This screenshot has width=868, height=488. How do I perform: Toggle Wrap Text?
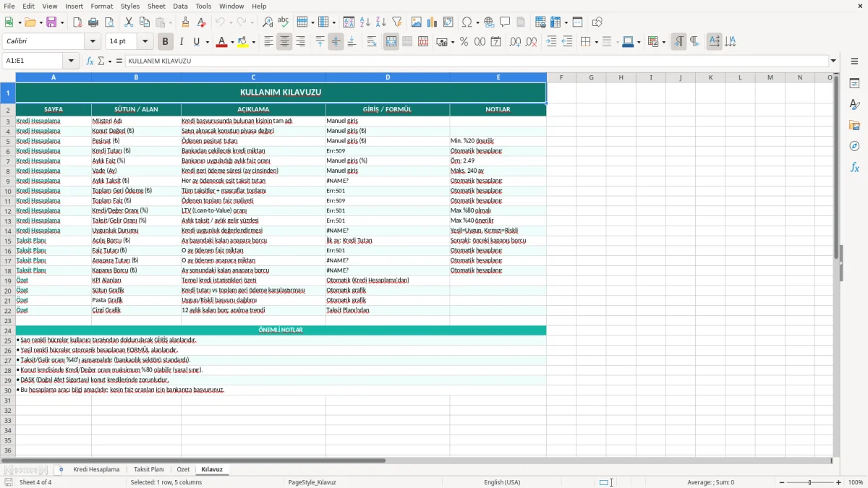372,42
